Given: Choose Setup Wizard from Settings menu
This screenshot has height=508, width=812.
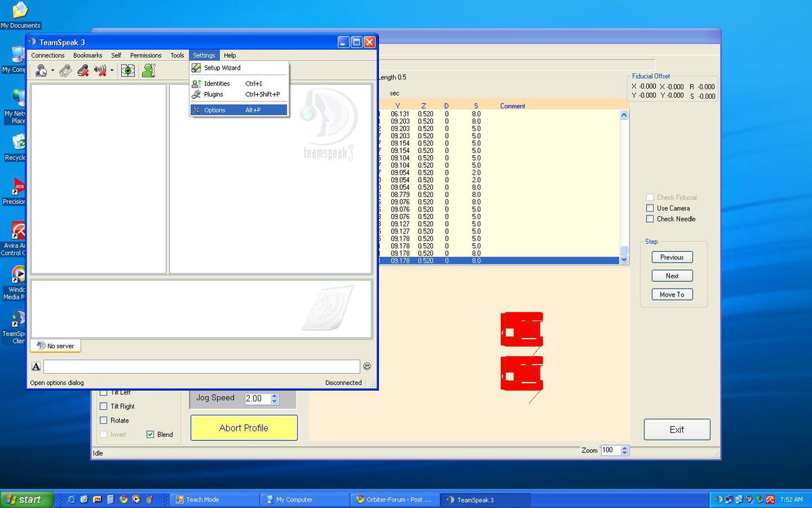Looking at the screenshot, I should coord(240,68).
